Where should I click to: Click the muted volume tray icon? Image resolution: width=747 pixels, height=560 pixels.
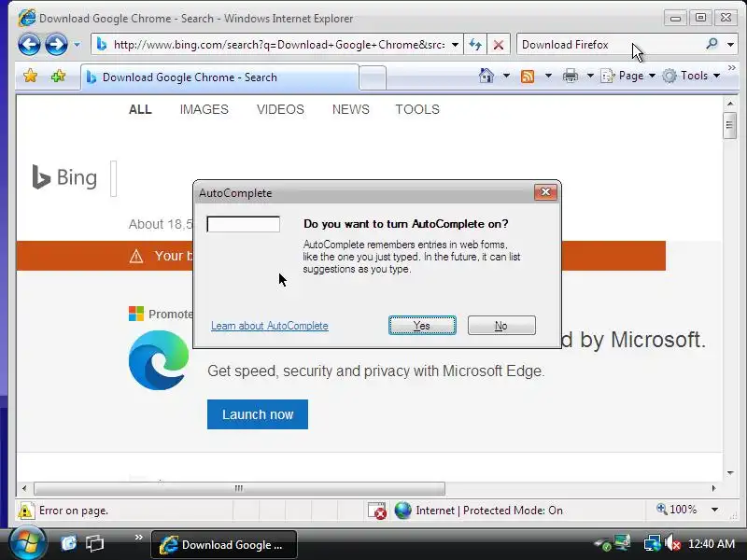click(672, 543)
